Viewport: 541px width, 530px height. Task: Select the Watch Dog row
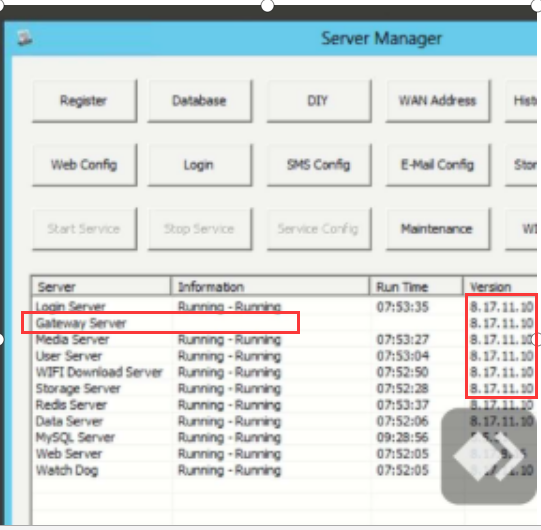pyautogui.click(x=284, y=470)
